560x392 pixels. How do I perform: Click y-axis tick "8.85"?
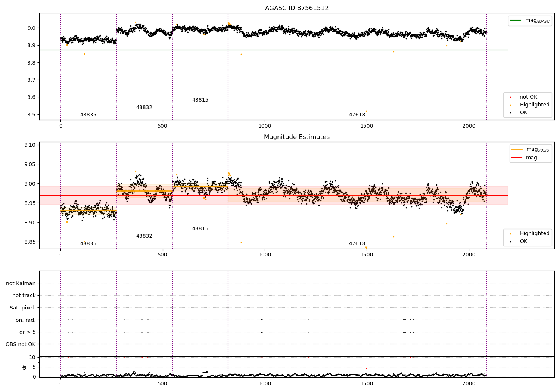(30, 242)
